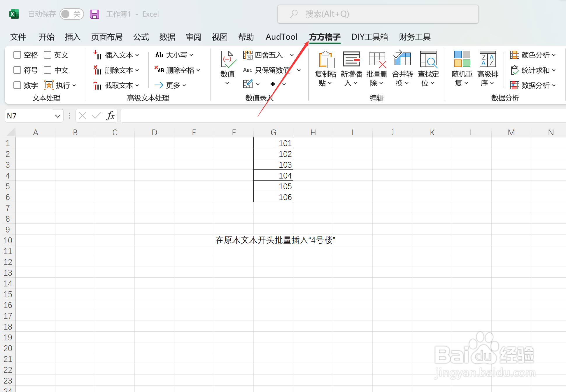This screenshot has height=392, width=566.
Task: Click the plus sign icon
Action: (273, 84)
